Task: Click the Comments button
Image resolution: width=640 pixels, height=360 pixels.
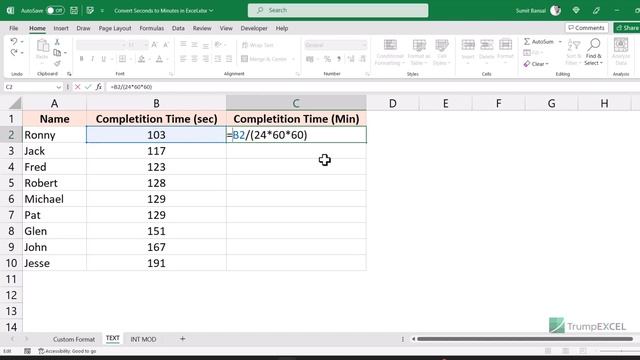Action: [587, 28]
